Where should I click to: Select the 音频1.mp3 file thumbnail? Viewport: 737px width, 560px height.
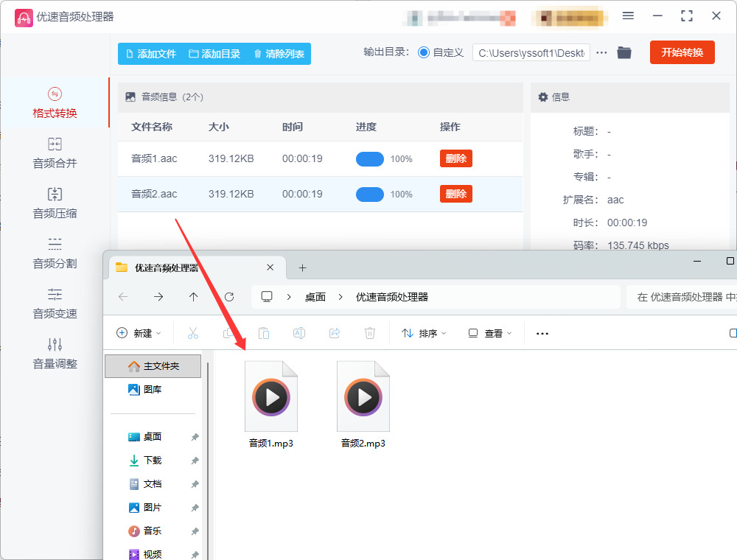(x=271, y=396)
